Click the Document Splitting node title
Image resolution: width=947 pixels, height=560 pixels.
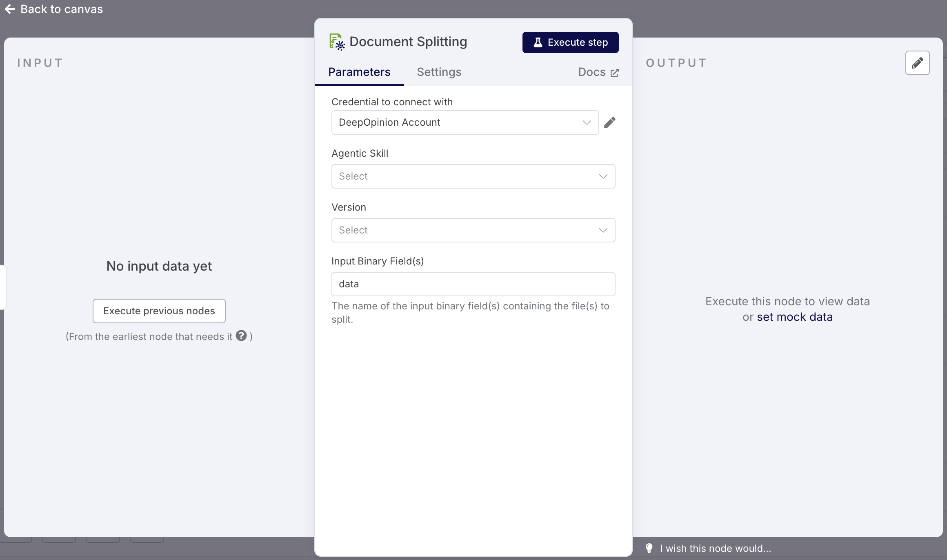[408, 42]
